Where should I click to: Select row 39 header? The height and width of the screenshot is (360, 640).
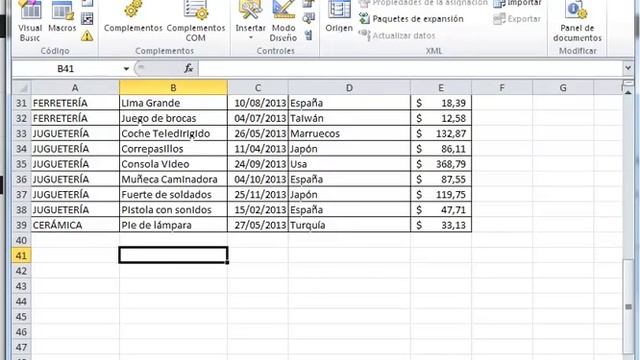pos(21,225)
